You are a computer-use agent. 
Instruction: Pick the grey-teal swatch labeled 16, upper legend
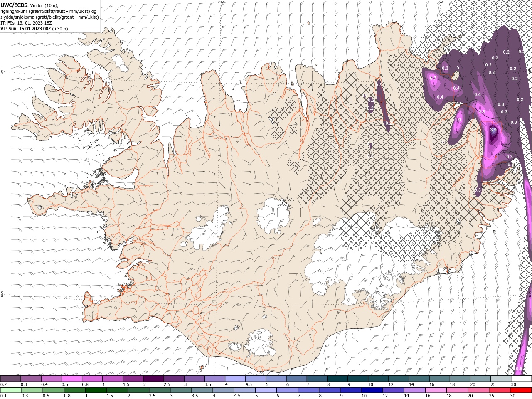point(440,378)
